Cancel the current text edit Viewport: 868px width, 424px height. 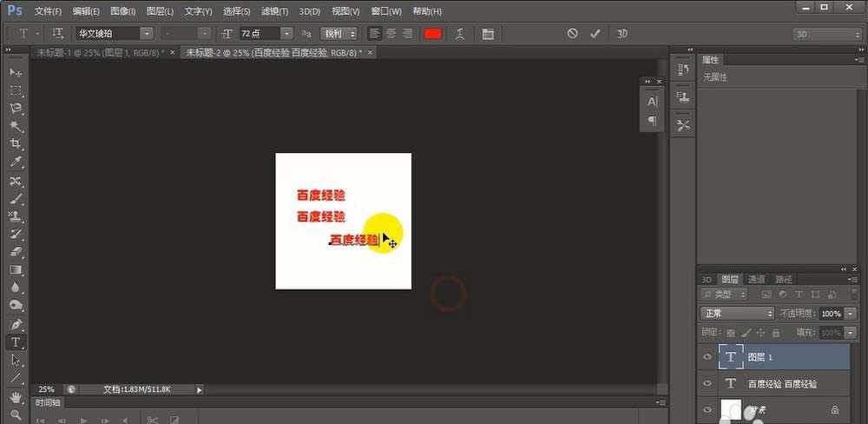tap(572, 33)
